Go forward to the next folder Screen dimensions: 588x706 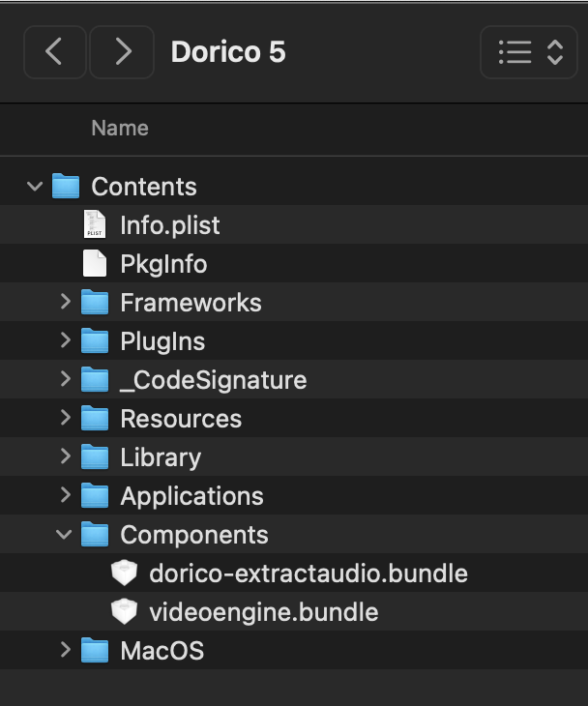pyautogui.click(x=122, y=52)
